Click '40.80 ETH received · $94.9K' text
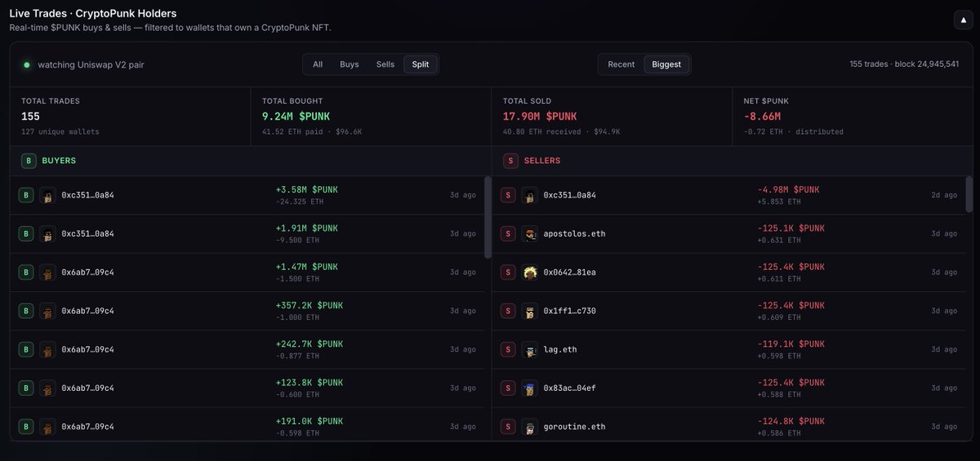Screen dimensions: 980x461 pos(561,131)
